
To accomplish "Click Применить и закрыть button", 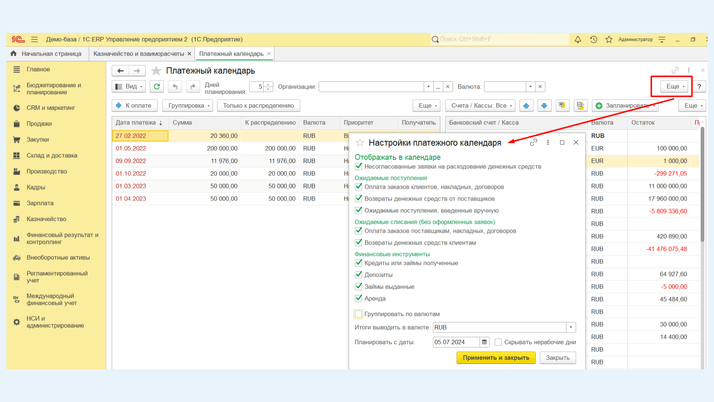I will [x=495, y=357].
